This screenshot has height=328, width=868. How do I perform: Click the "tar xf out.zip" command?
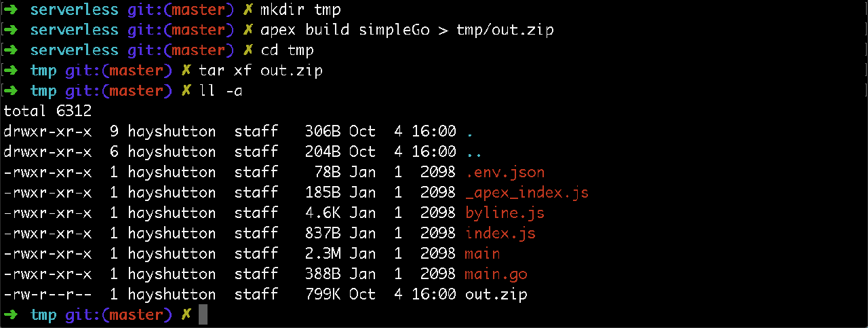pos(260,71)
